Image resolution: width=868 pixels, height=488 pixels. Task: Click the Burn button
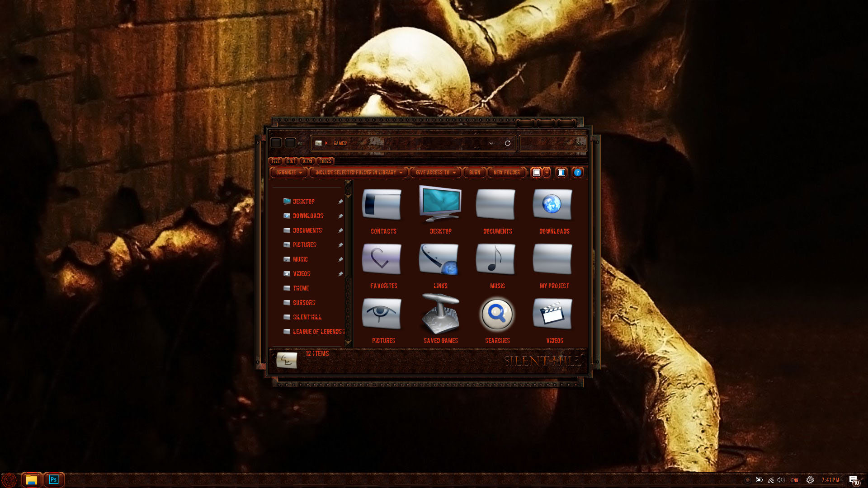pyautogui.click(x=474, y=173)
